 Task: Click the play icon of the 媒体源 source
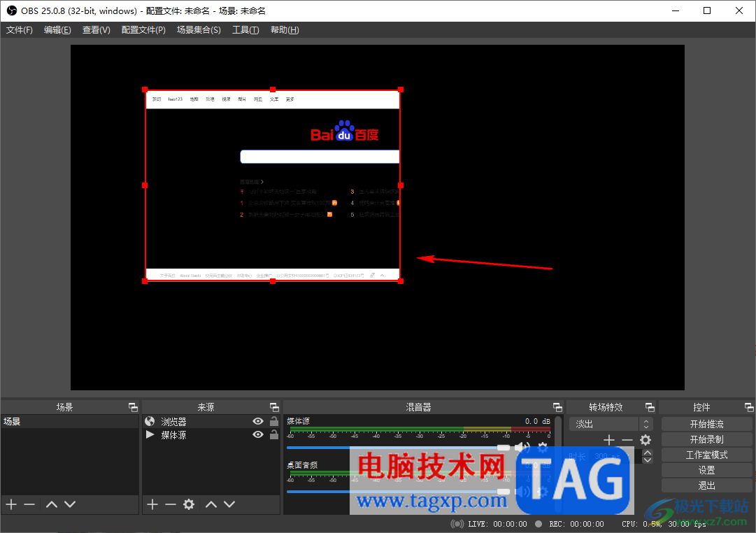coord(150,434)
